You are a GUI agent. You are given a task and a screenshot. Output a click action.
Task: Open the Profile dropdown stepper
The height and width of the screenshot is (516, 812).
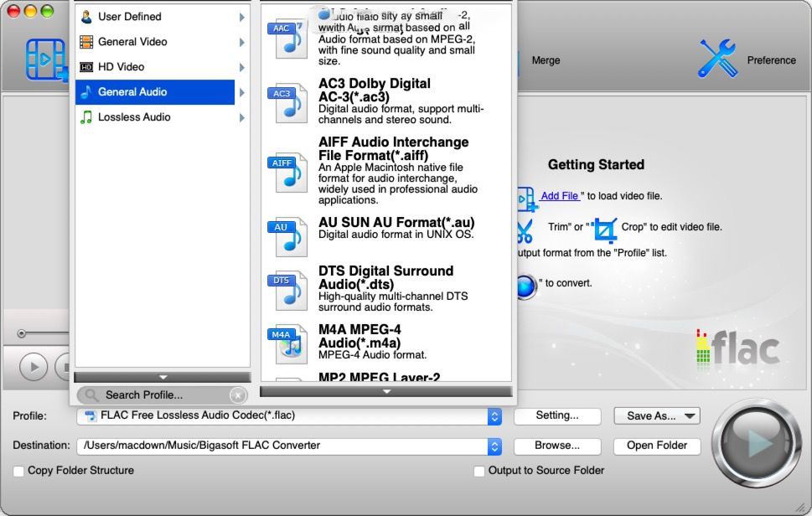[494, 416]
